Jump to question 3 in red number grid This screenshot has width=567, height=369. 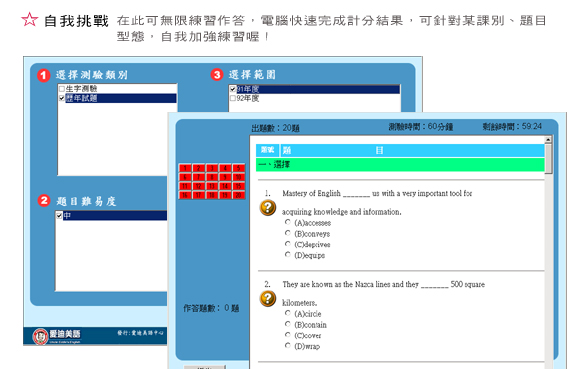[212, 168]
